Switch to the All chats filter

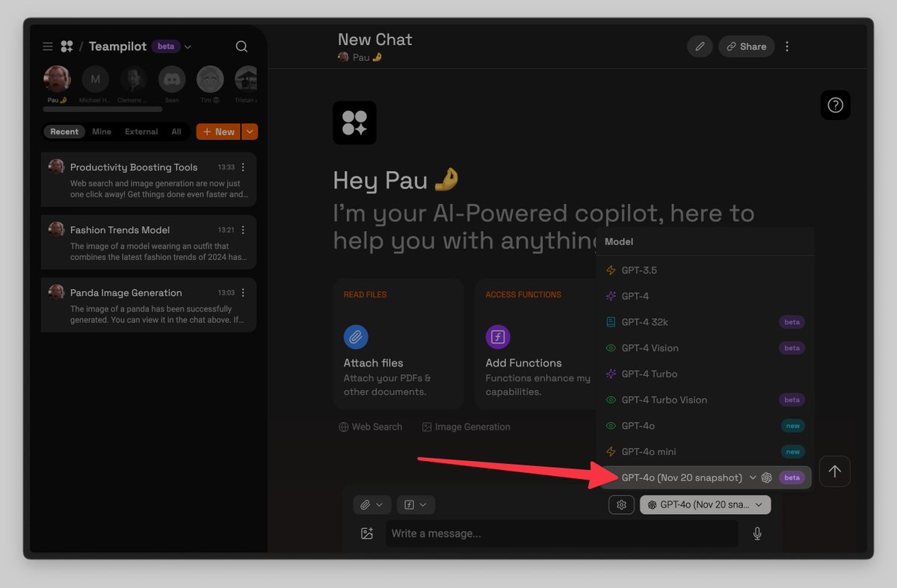(x=176, y=131)
